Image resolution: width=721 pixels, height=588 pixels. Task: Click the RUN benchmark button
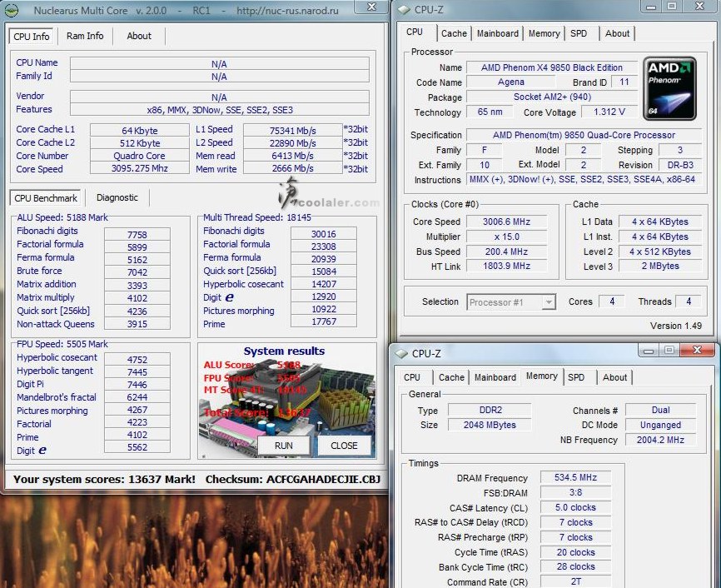pyautogui.click(x=284, y=446)
